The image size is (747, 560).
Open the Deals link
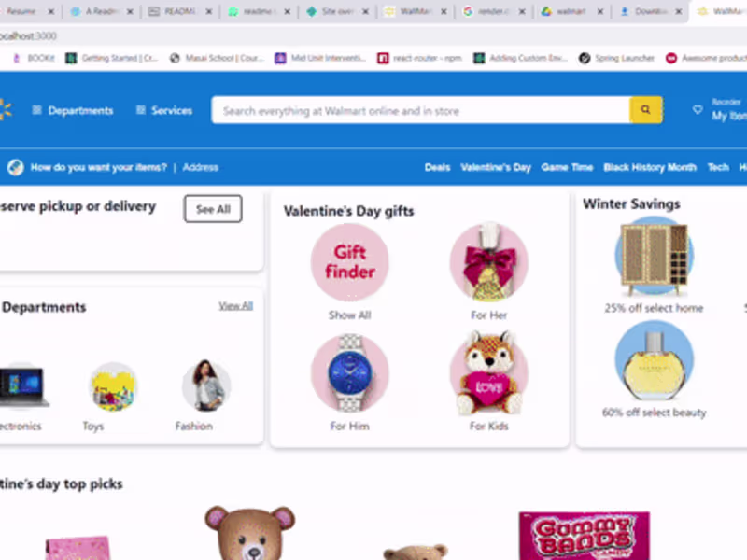[x=437, y=168]
